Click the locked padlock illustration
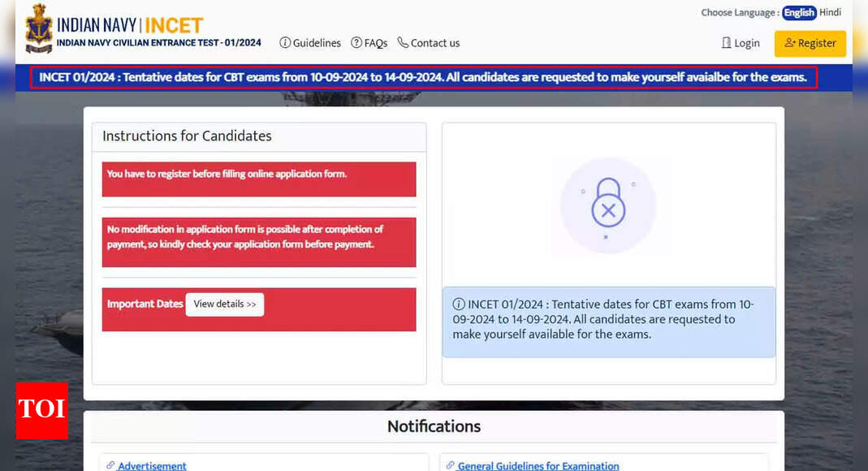Screen dimensions: 868x471 point(608,206)
